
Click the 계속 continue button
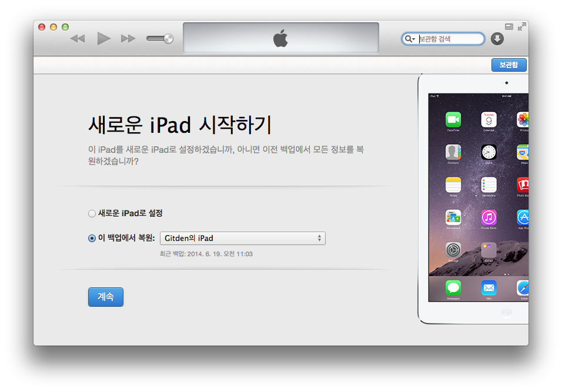click(x=106, y=297)
